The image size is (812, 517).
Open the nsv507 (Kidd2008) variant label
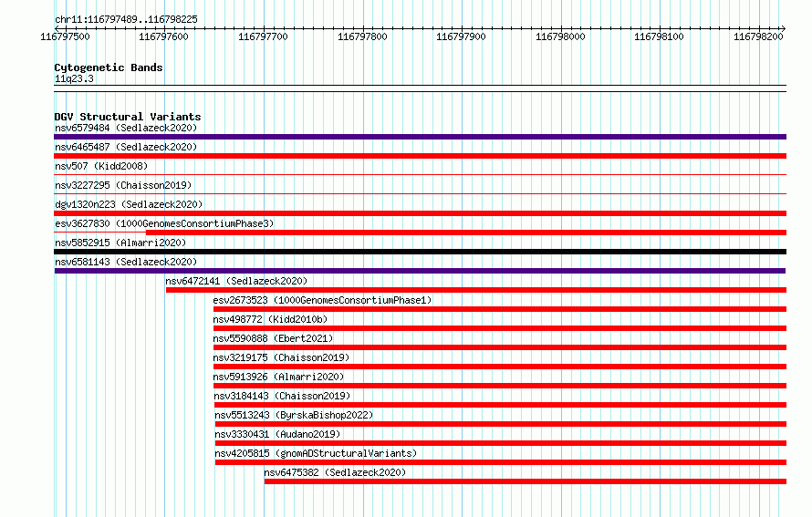pyautogui.click(x=101, y=166)
